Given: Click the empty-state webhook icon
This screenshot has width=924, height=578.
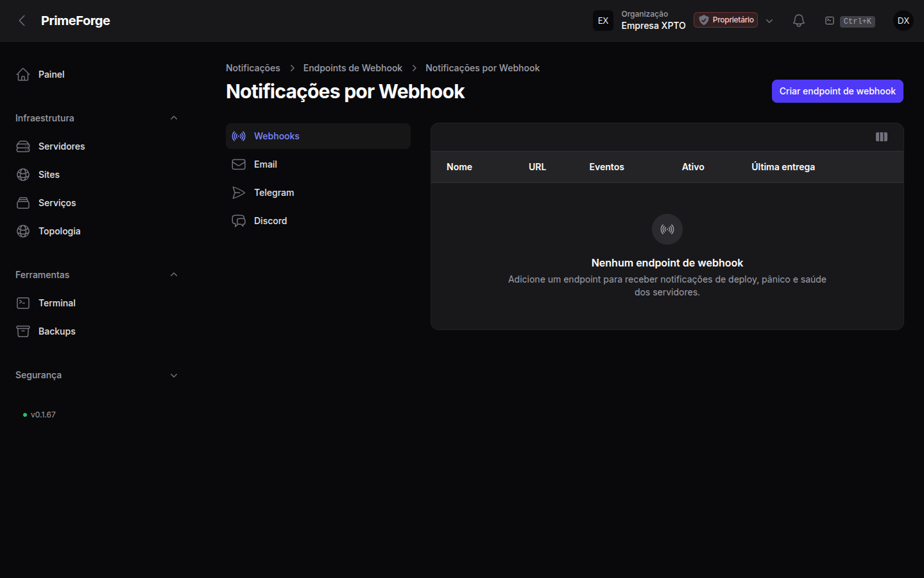Looking at the screenshot, I should 667,229.
